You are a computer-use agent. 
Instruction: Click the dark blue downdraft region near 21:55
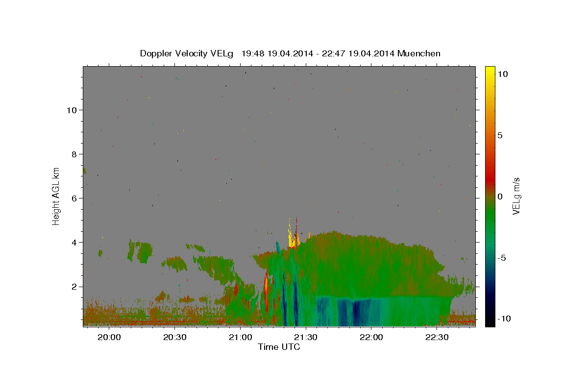(x=357, y=313)
